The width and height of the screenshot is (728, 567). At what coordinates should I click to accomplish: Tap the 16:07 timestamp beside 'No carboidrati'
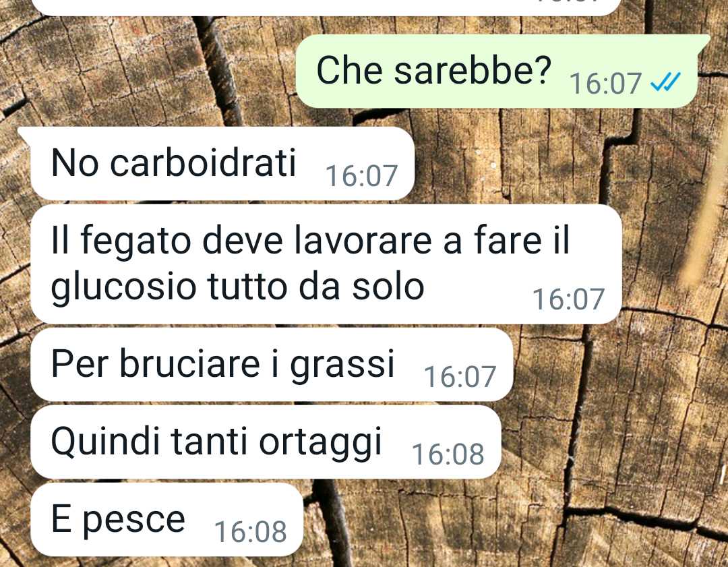click(362, 175)
